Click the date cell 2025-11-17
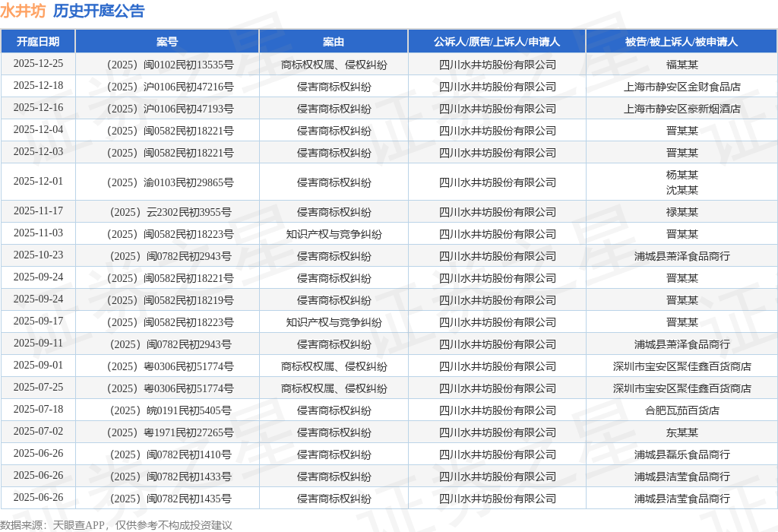778x532 pixels. point(38,211)
